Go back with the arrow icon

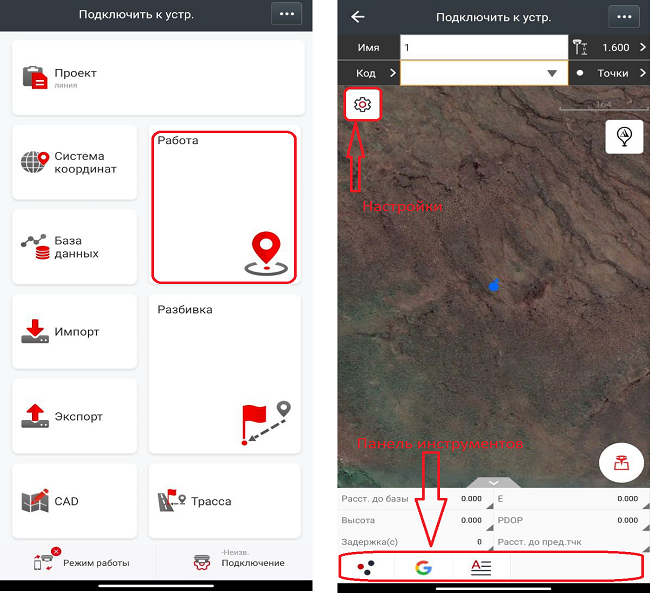[x=358, y=17]
